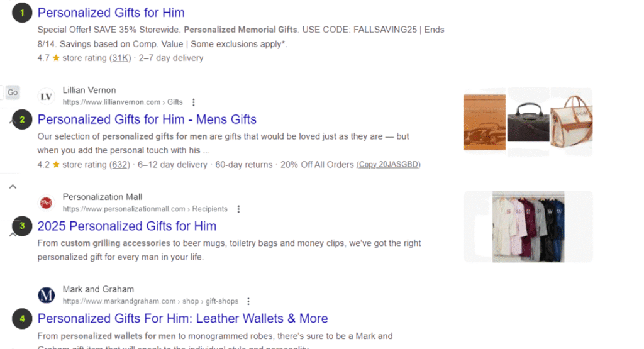Screen dimensions: 644x349
Task: Open the "Leather Wallets & More" result
Action: click(x=182, y=318)
